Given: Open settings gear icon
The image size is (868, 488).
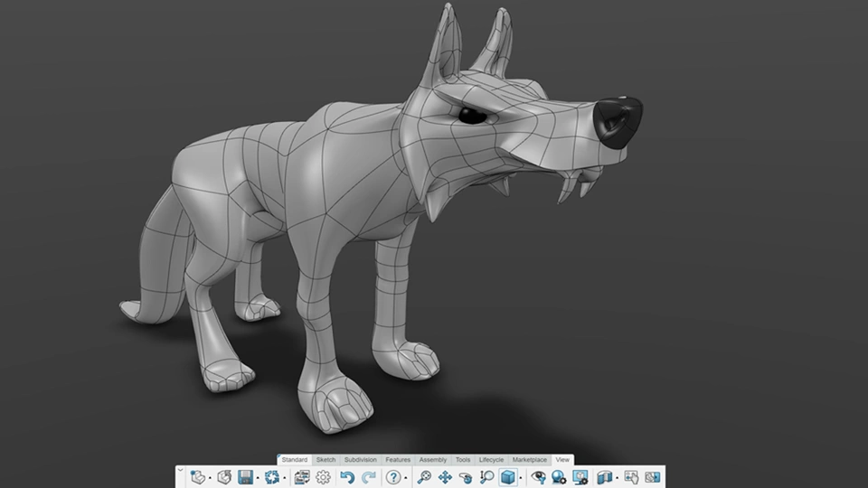Looking at the screenshot, I should (x=324, y=477).
